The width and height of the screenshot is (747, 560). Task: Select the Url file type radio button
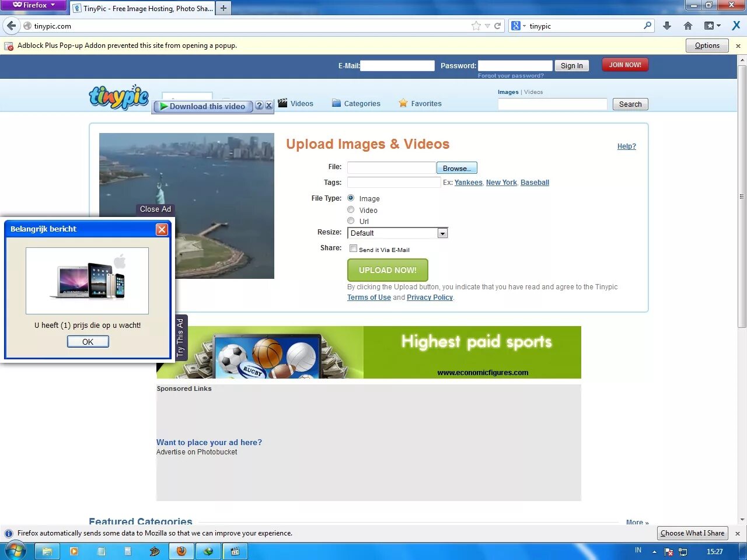pyautogui.click(x=351, y=221)
